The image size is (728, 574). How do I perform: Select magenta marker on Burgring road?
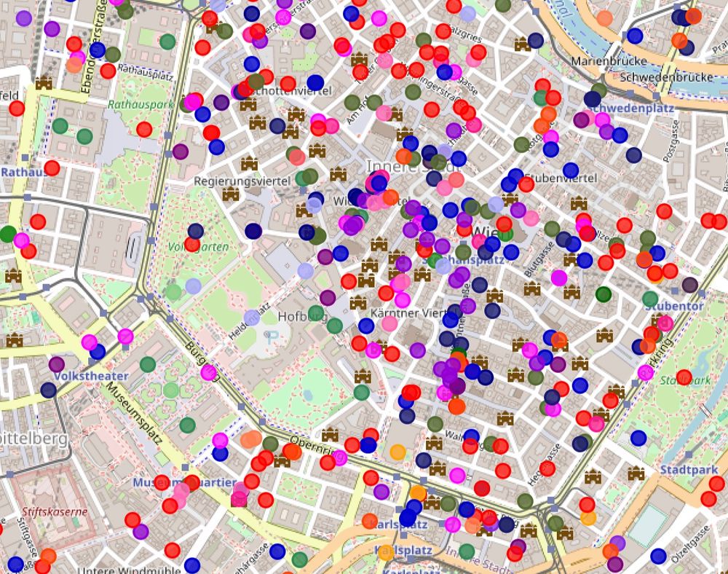point(208,372)
